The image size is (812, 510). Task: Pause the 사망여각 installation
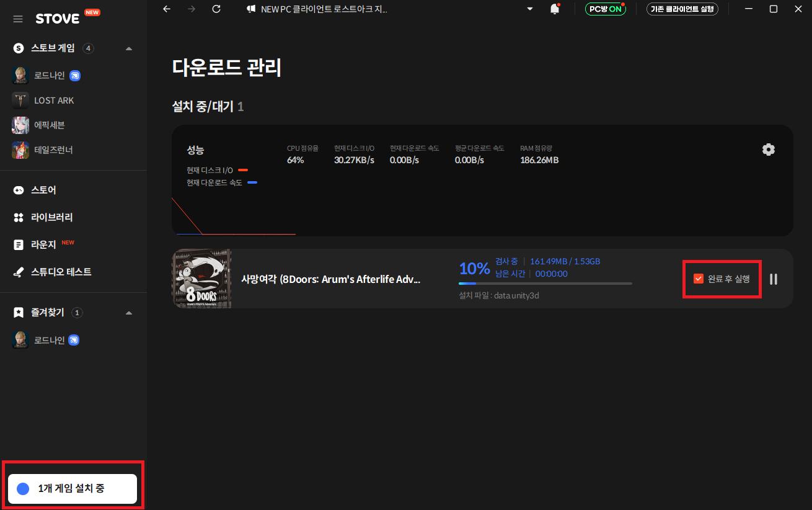(x=774, y=279)
